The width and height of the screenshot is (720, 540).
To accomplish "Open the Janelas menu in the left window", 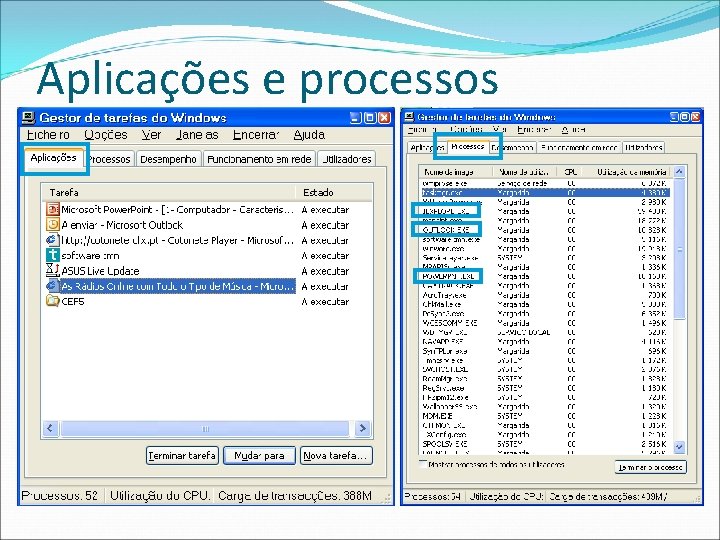I will point(197,135).
